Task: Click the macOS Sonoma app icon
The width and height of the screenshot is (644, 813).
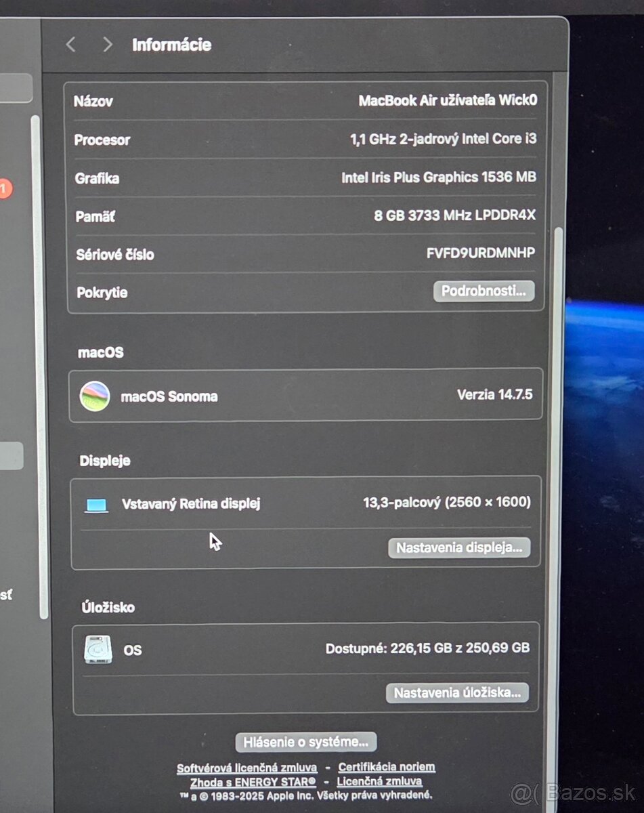Action: (95, 396)
